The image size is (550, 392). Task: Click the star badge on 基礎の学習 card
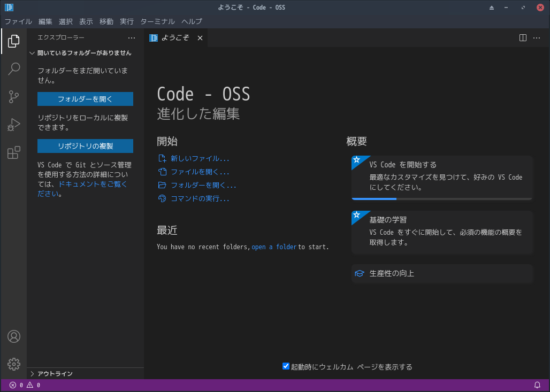(x=357, y=214)
